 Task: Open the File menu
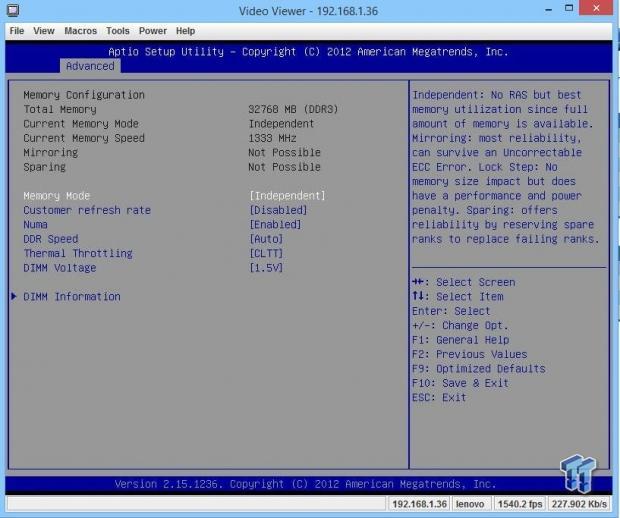pyautogui.click(x=17, y=31)
